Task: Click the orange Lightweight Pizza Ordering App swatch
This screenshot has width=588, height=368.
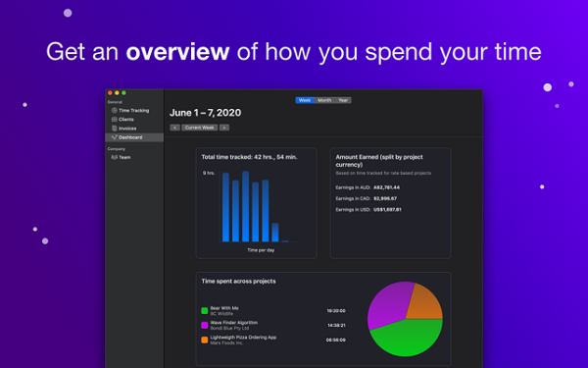Action: [205, 340]
